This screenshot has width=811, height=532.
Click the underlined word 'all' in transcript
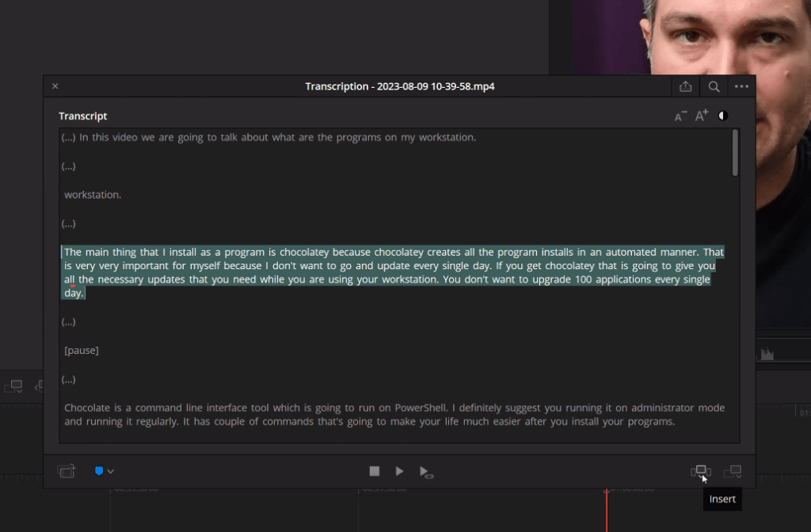(x=70, y=279)
